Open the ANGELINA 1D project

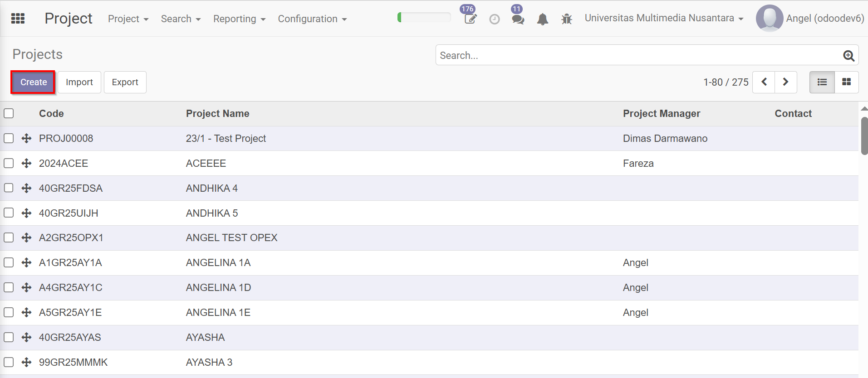(x=218, y=287)
